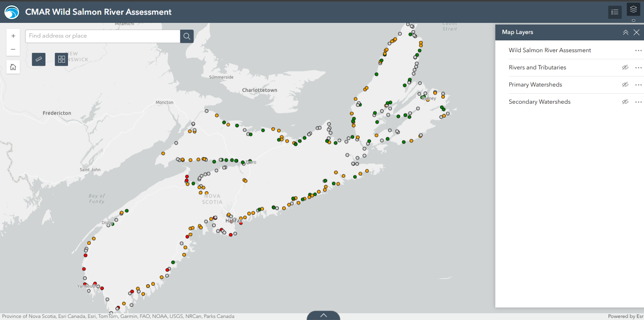Open the measurement ruler tool
Viewport: 644px width, 320px height.
click(x=39, y=59)
